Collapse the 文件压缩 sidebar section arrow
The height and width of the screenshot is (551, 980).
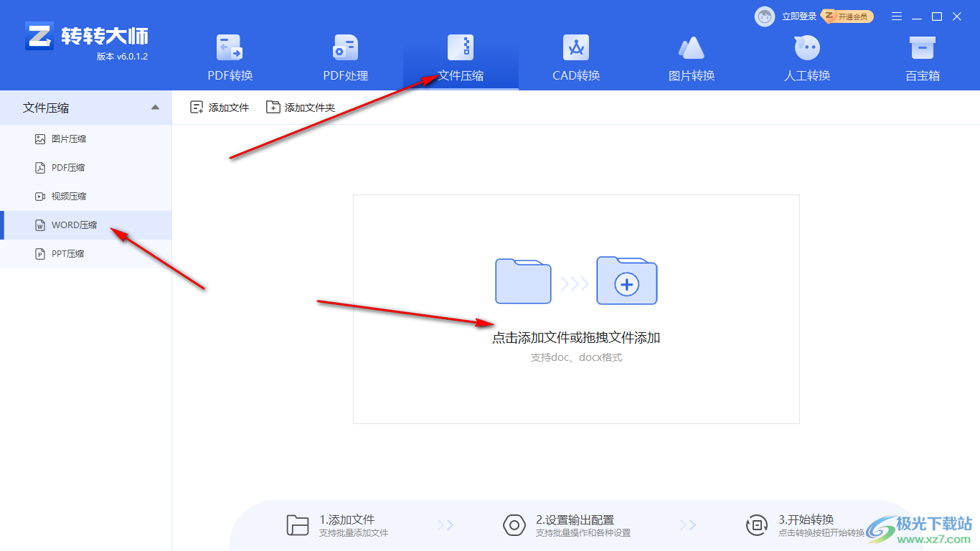coord(156,108)
